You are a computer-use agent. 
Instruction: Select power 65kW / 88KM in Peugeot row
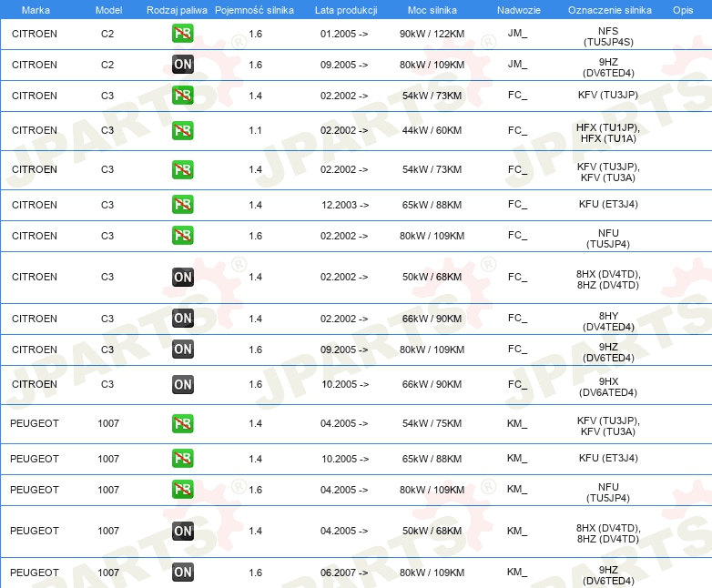coord(432,459)
